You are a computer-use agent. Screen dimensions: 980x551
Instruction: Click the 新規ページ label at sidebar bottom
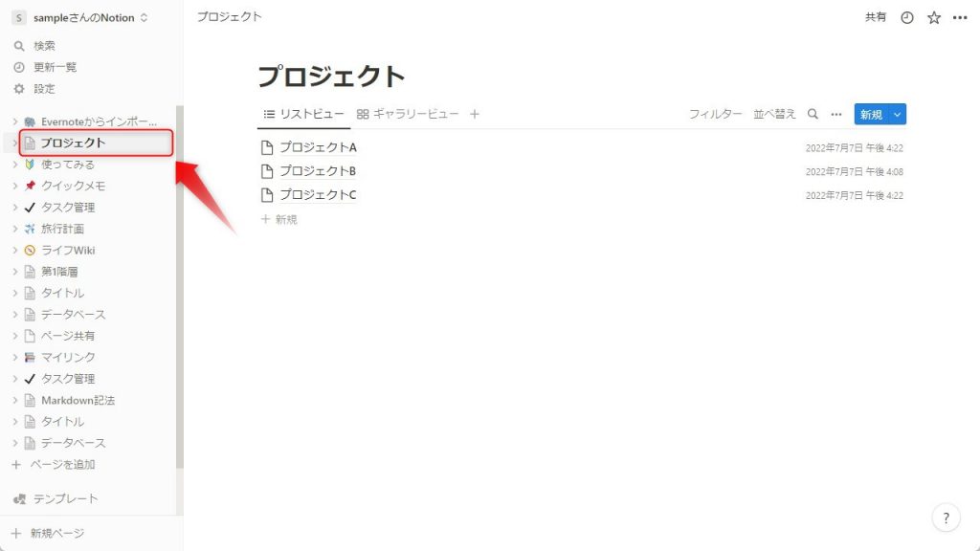[56, 533]
